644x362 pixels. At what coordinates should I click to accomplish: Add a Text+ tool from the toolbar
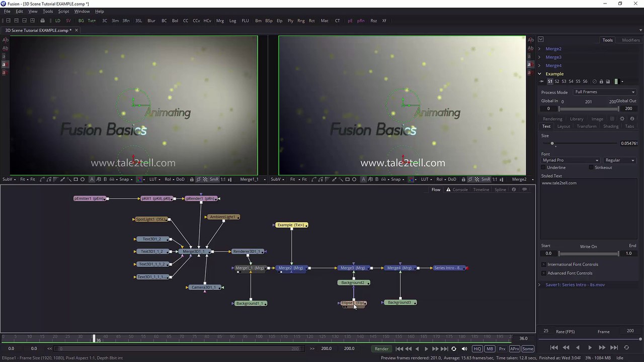point(92,21)
